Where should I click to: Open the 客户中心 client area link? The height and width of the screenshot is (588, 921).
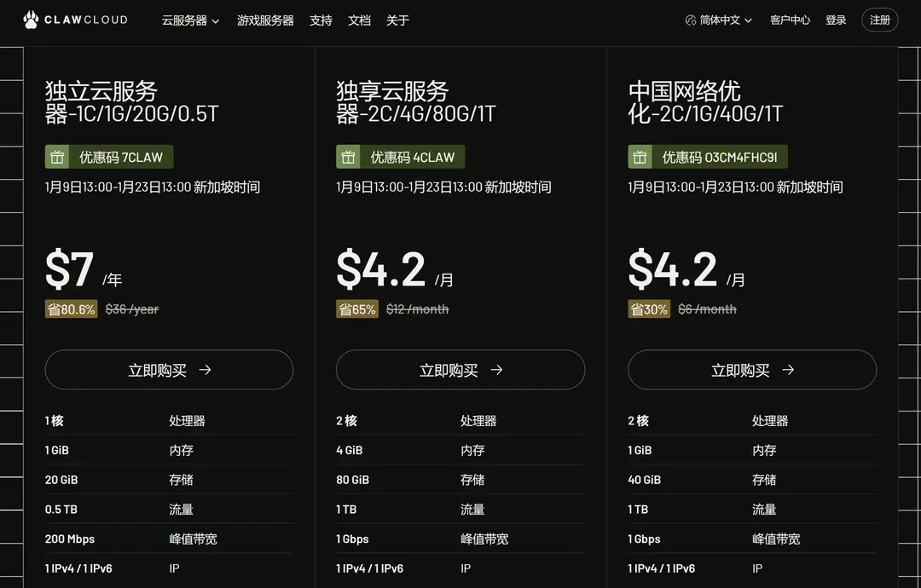(790, 20)
